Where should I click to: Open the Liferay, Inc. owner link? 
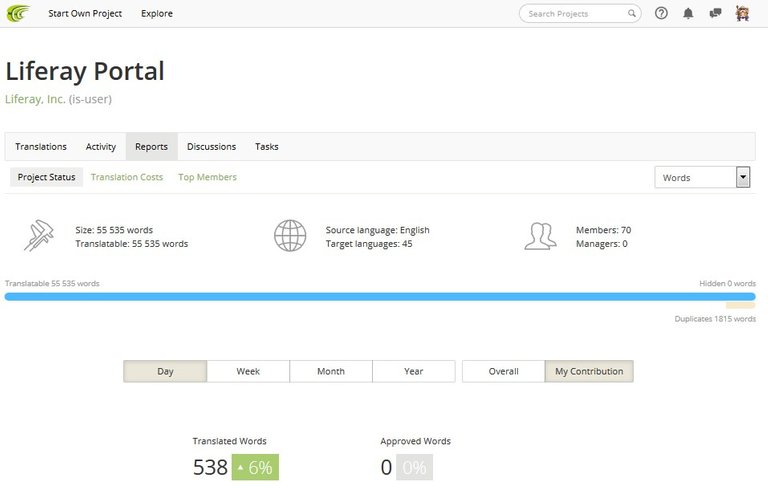tap(35, 99)
